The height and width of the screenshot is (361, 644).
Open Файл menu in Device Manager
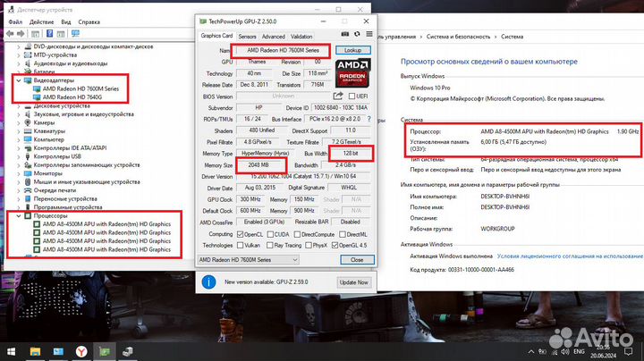(x=15, y=21)
